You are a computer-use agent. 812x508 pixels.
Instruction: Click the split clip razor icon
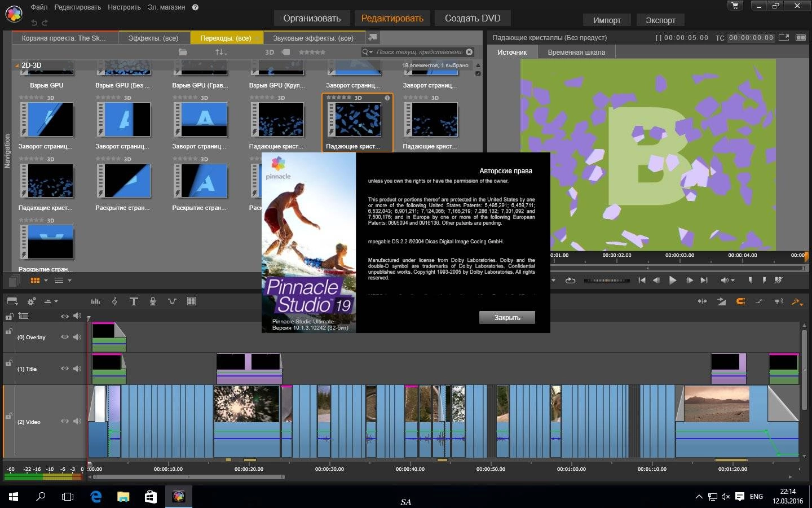pos(702,301)
